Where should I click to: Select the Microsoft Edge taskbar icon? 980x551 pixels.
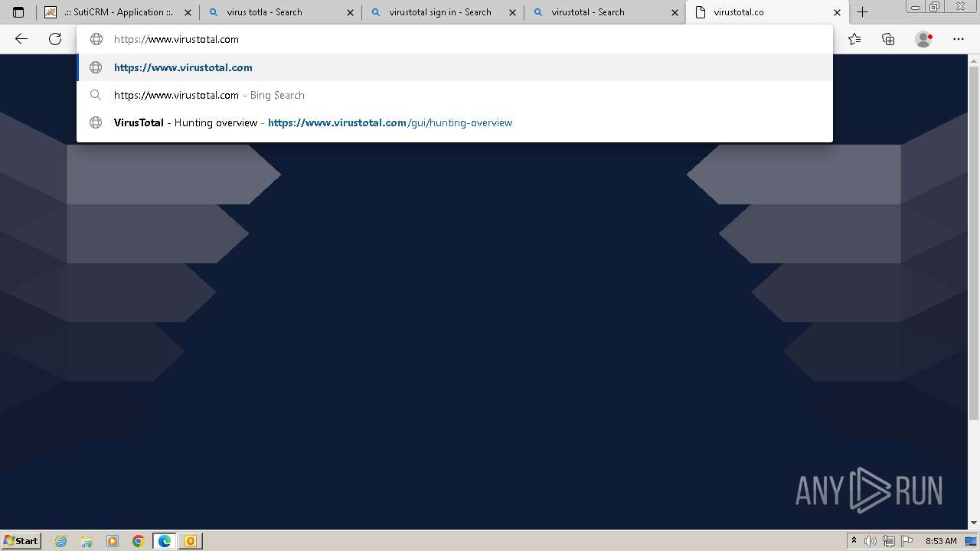coord(165,541)
